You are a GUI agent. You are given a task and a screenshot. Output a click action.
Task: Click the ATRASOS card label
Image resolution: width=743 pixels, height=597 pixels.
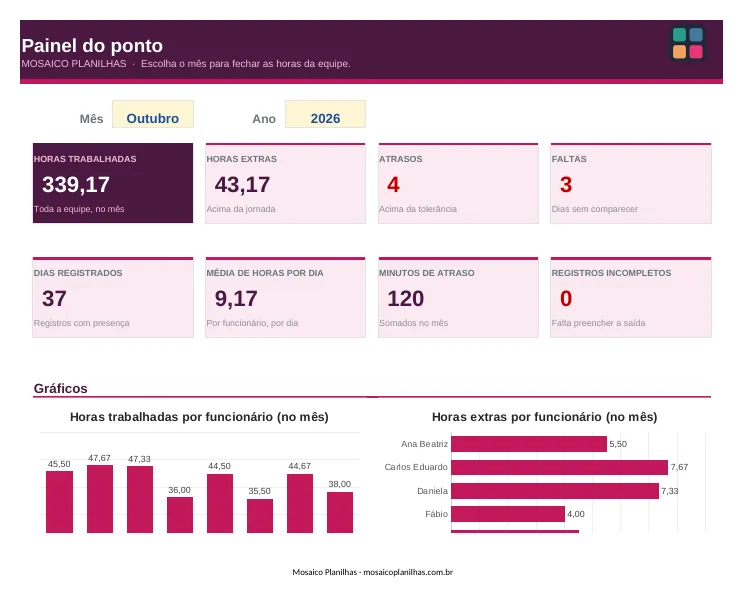point(400,159)
